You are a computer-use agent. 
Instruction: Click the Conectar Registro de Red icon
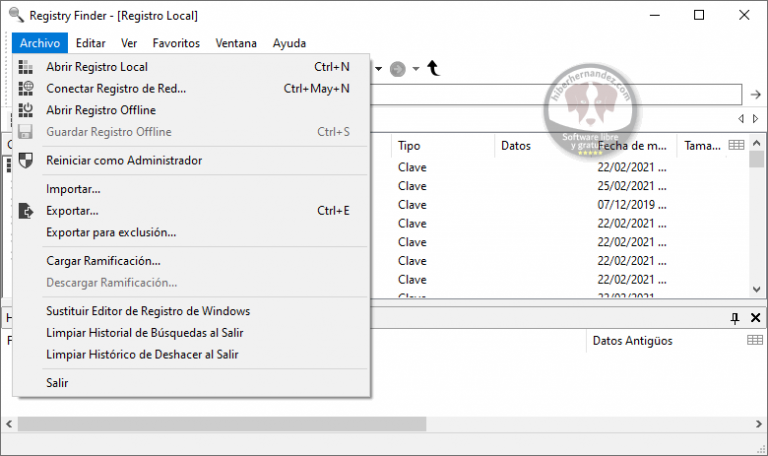(x=27, y=89)
